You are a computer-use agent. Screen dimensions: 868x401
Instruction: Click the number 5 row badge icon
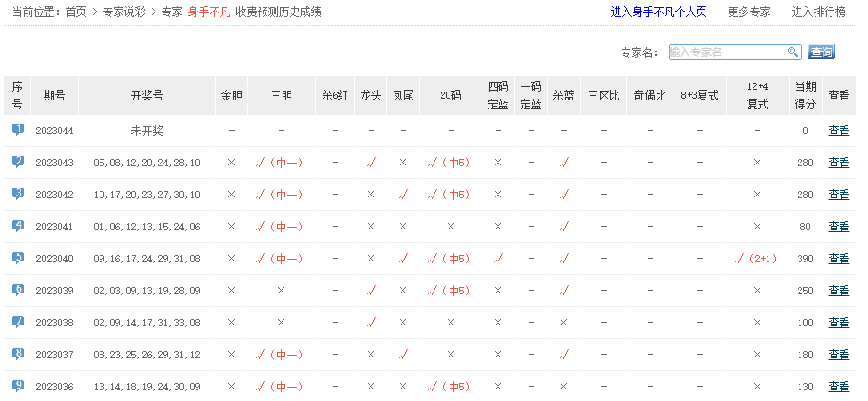coord(18,258)
